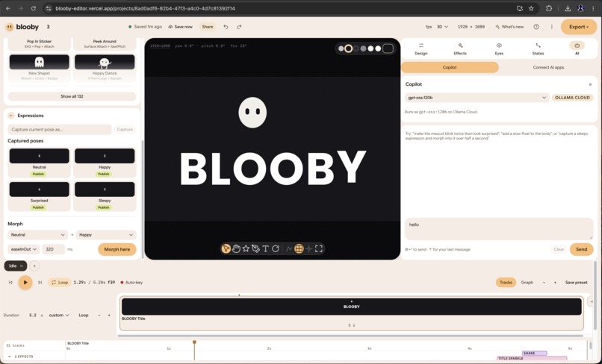602x364 pixels.
Task: Select the star shape tool
Action: pos(246,248)
